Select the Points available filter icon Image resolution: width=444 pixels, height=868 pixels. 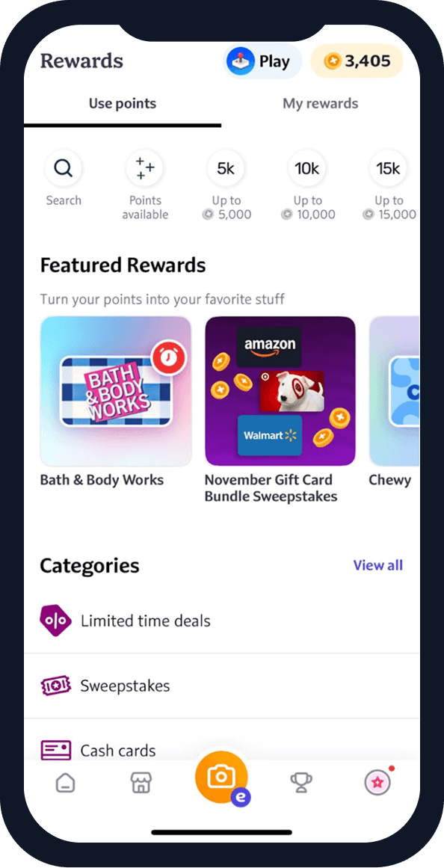145,167
